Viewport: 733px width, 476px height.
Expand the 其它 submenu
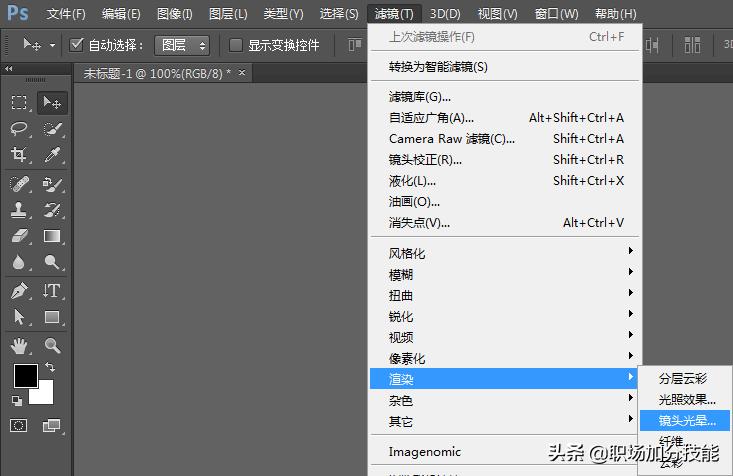coord(506,421)
